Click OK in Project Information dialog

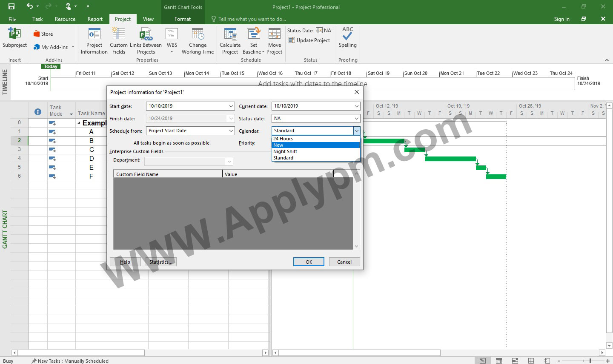click(309, 262)
